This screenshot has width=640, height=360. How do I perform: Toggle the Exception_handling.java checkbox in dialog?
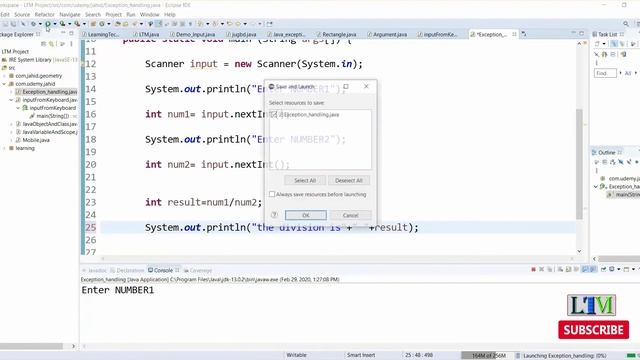(x=274, y=115)
